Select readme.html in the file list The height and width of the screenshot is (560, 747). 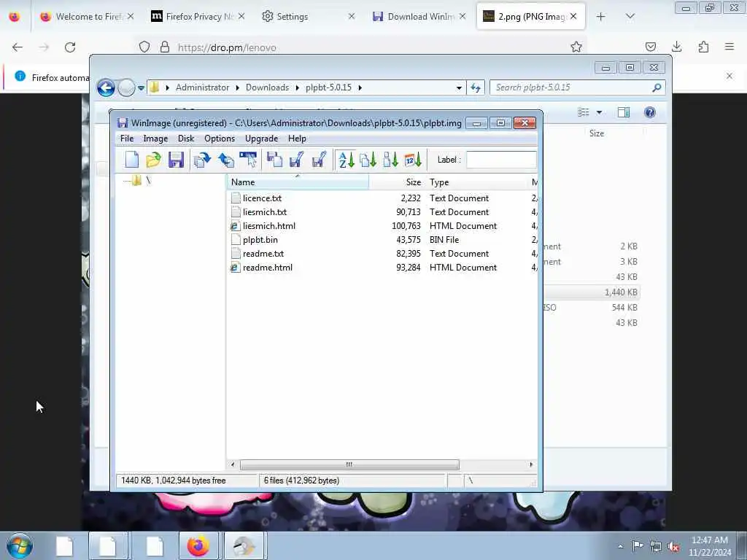point(268,267)
